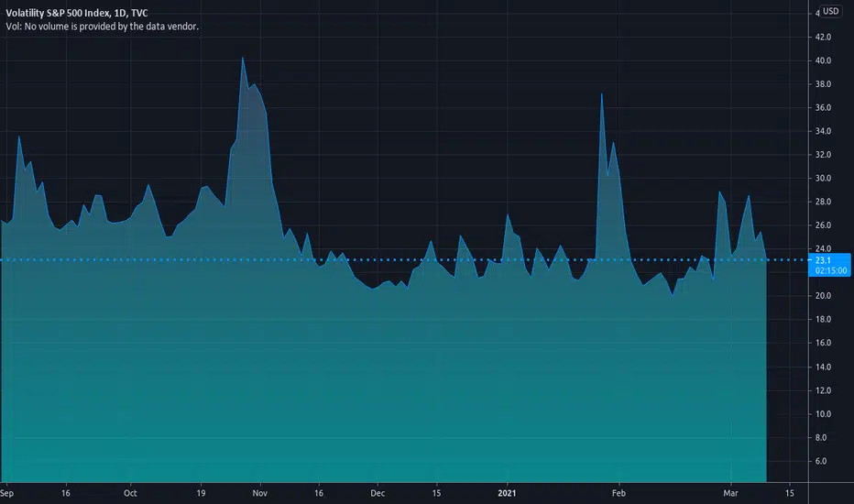
Task: Click the late-January spike near 37 on chart
Action: point(601,94)
